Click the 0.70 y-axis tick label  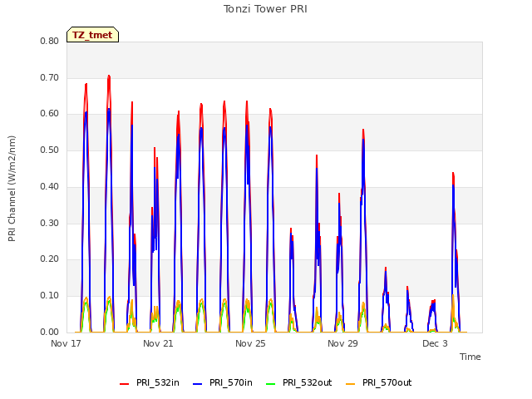coord(50,77)
